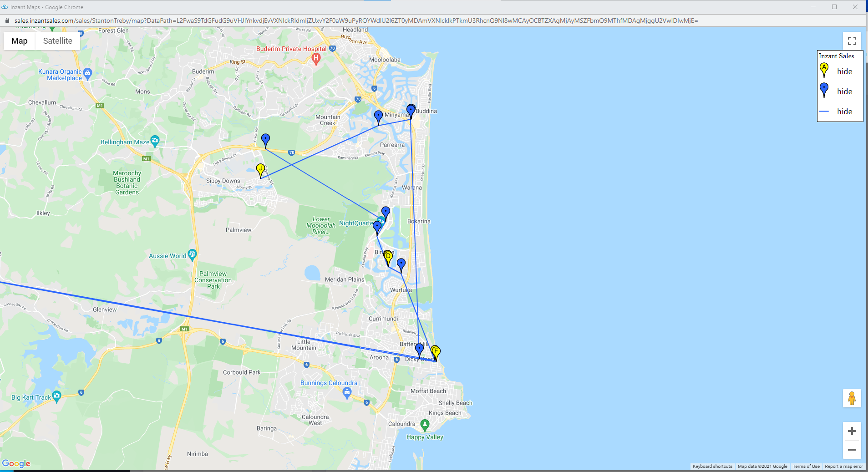Image resolution: width=868 pixels, height=472 pixels.
Task: Click the Lower Mooloolah River label
Action: point(321,225)
